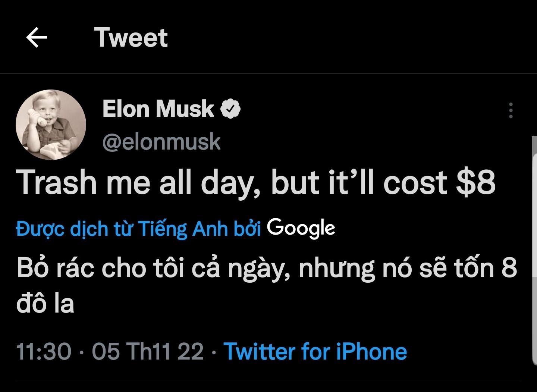Click the date "05 Th11 22"
This screenshot has height=392, width=537.
point(148,351)
